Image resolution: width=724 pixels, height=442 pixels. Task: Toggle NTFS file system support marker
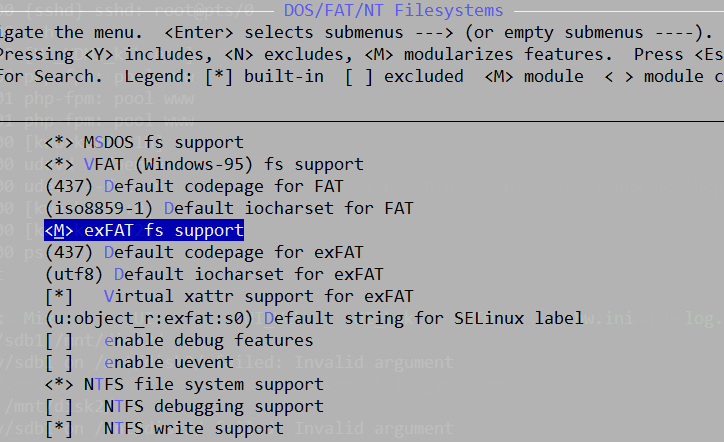point(59,384)
